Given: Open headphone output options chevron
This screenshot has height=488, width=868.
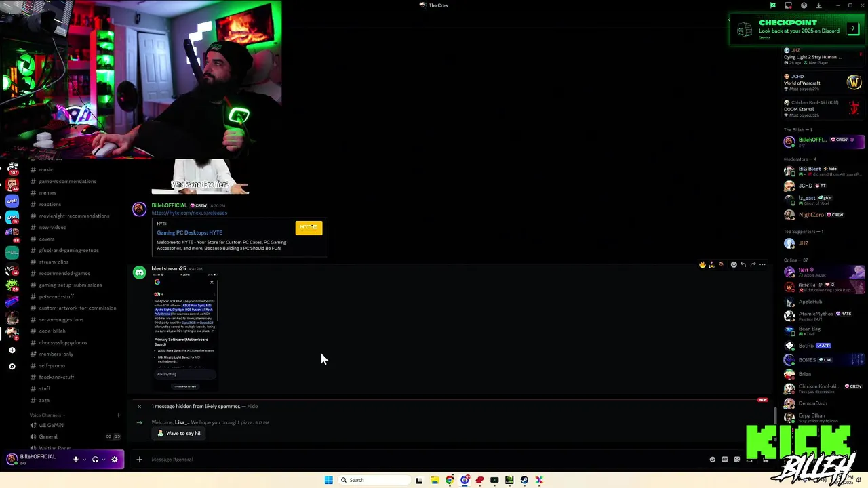Looking at the screenshot, I should tap(103, 459).
